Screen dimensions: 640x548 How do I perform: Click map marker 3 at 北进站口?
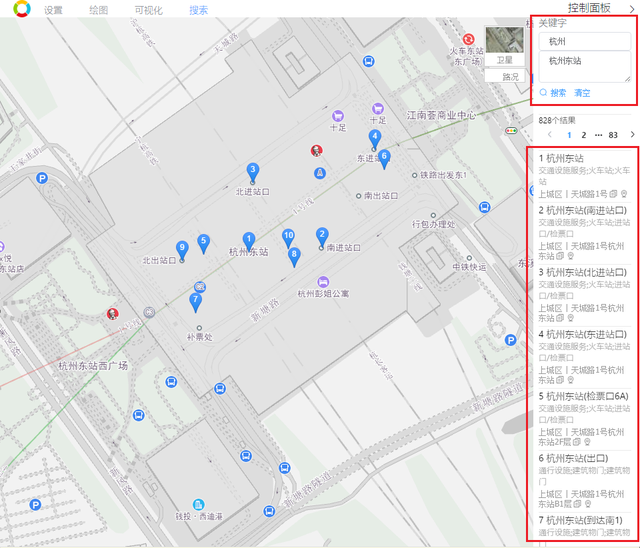point(253,172)
